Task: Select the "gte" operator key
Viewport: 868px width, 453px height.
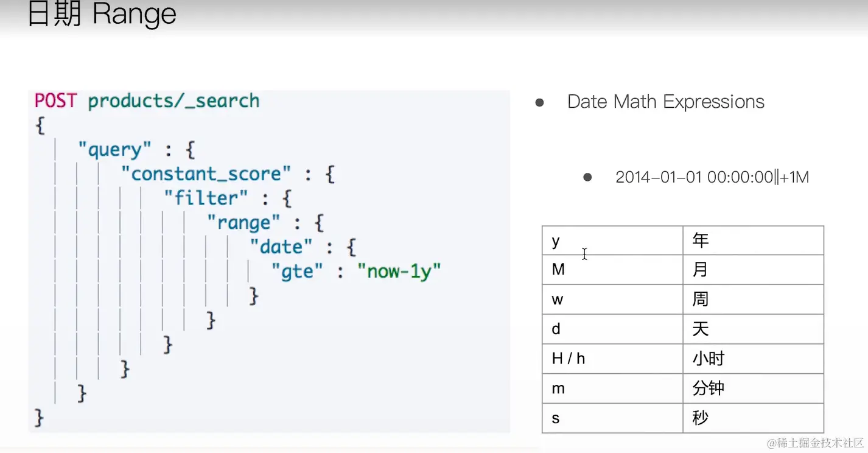Action: pos(297,271)
